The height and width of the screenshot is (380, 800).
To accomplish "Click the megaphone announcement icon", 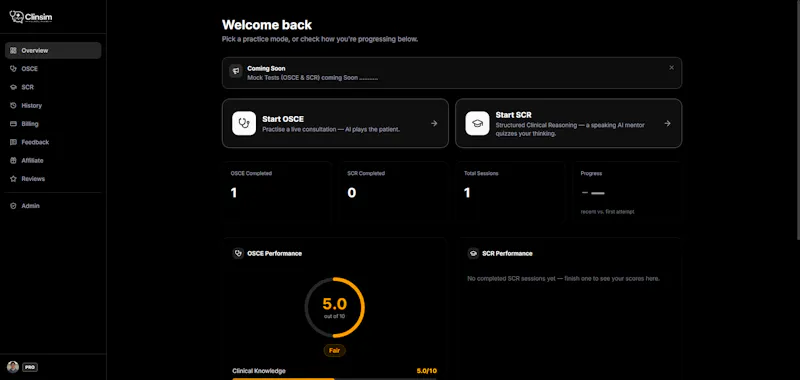I will [x=236, y=71].
